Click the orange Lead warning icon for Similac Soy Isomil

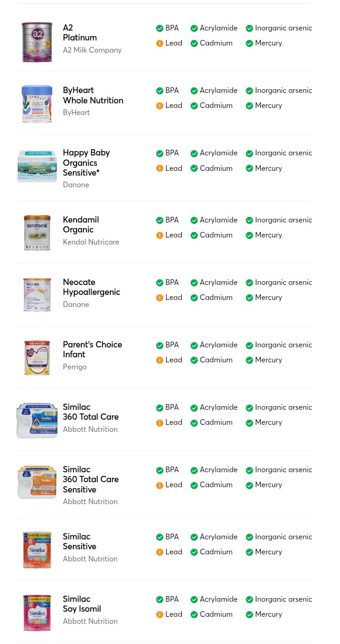[x=160, y=615]
